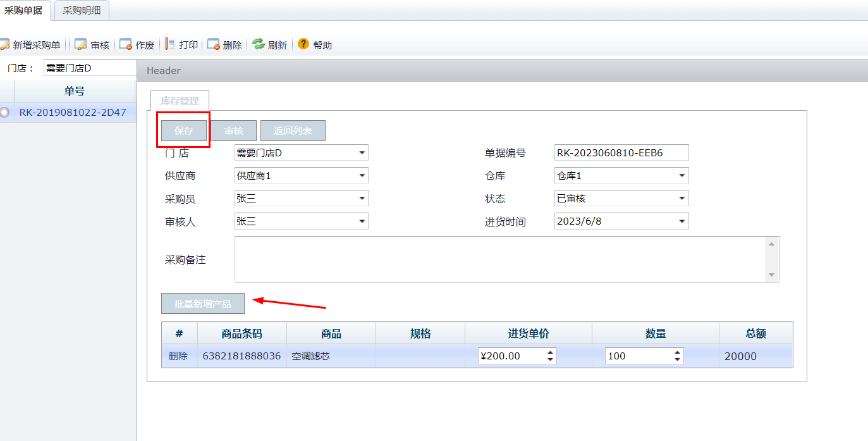Image resolution: width=868 pixels, height=441 pixels.
Task: Decrease the 数量 value with down arrow
Action: click(678, 359)
